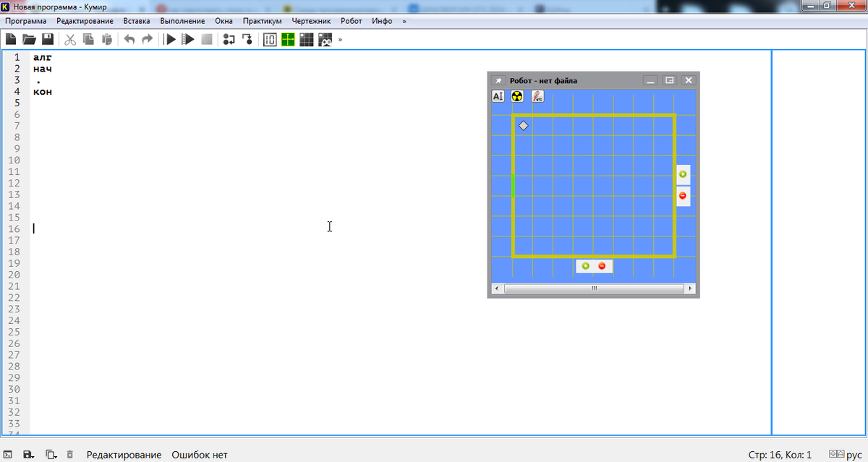868x462 pixels.
Task: Toggle temperature mode in Robot window
Action: (537, 95)
